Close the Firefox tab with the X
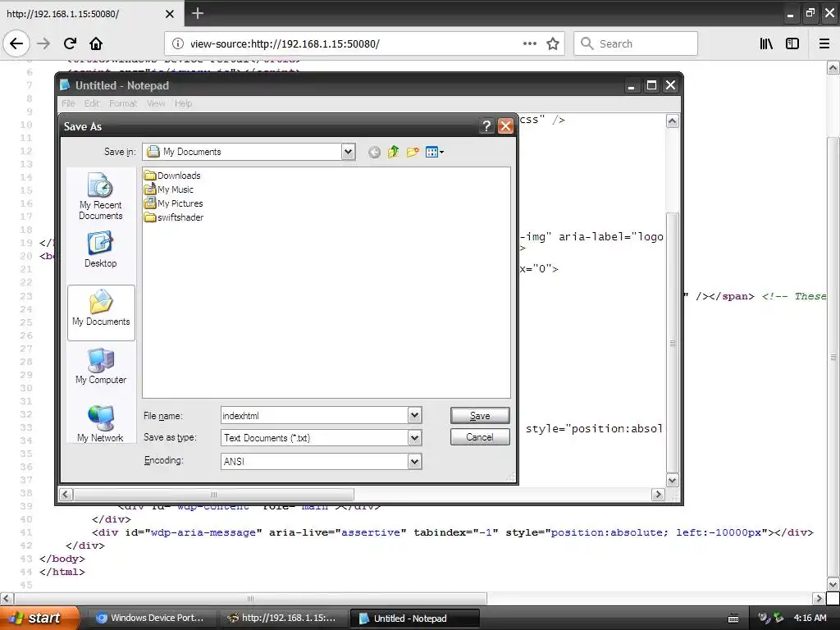840x630 pixels. 170,14
